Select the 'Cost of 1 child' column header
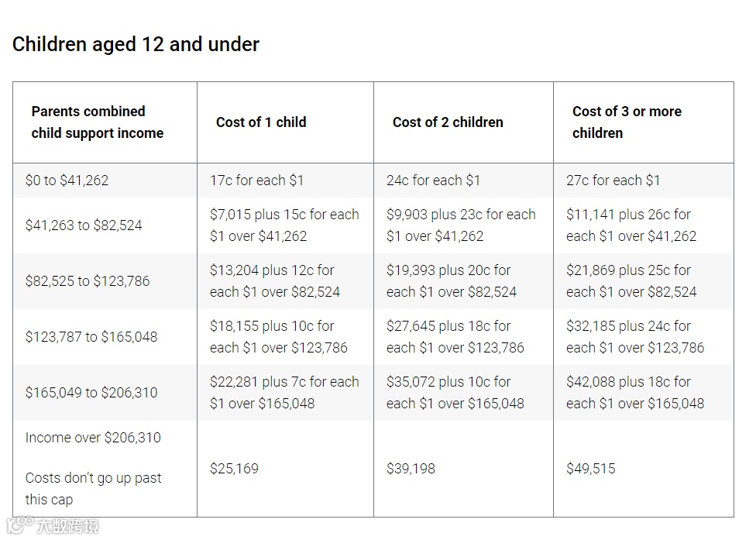The width and height of the screenshot is (756, 540). [261, 122]
